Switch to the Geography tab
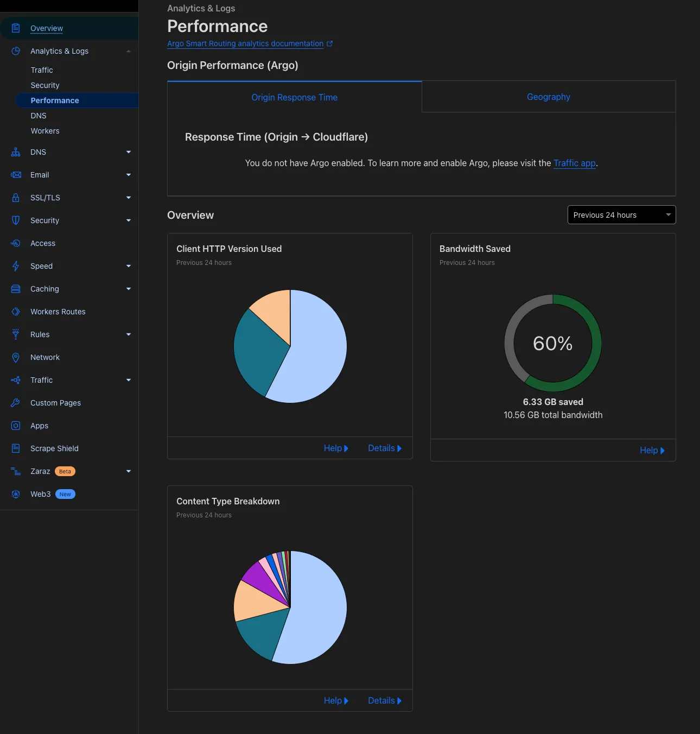 click(548, 97)
